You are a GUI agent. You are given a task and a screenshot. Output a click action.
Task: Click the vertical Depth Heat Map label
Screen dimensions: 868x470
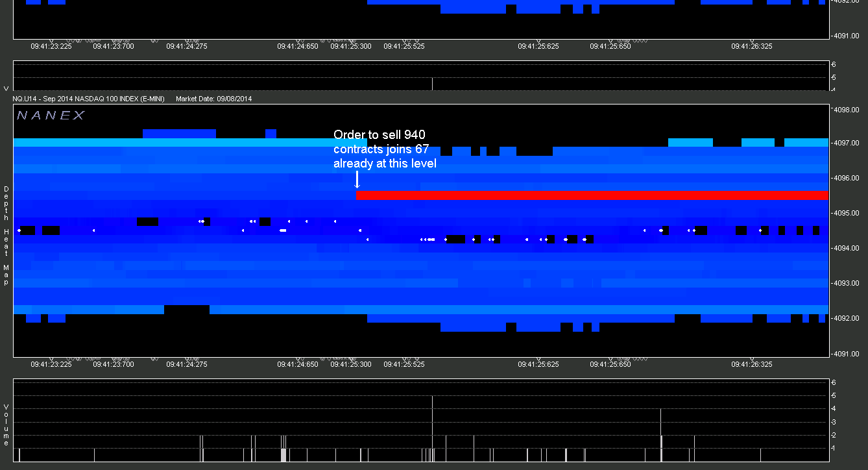point(6,235)
